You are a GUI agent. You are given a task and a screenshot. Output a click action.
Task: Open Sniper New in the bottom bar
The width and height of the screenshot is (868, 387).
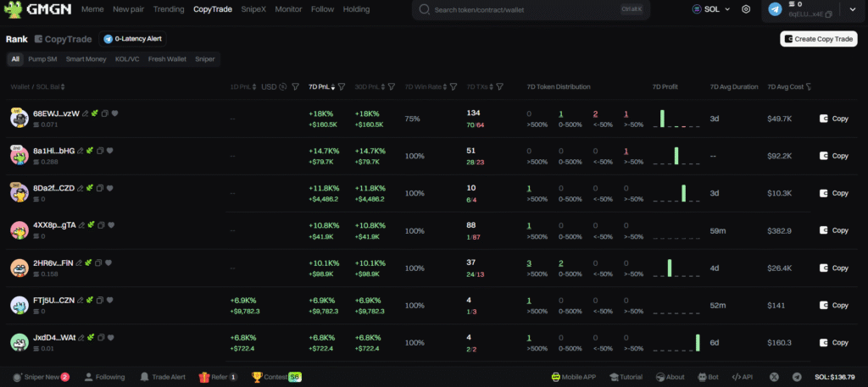tap(41, 377)
